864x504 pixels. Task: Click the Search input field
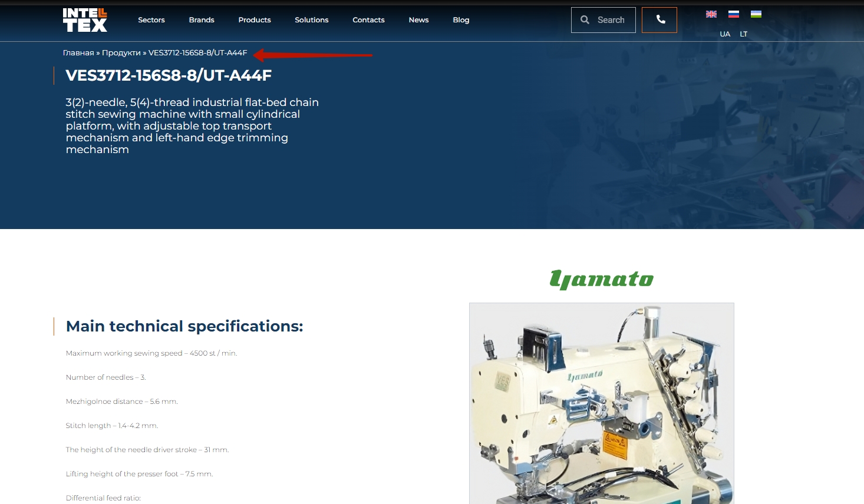click(x=604, y=20)
